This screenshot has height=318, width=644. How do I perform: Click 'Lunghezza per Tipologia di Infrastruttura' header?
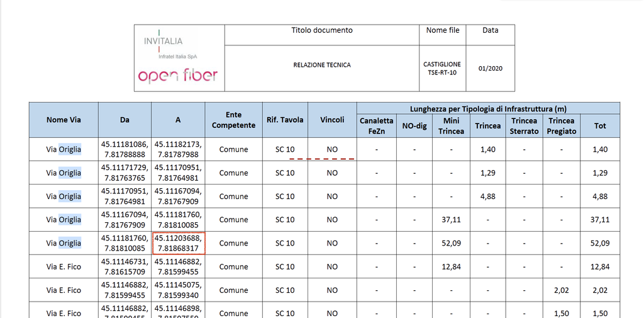click(488, 108)
